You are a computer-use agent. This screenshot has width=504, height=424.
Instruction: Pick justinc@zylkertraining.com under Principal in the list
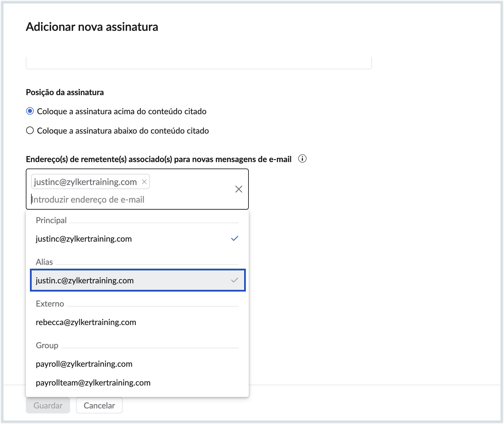click(x=84, y=239)
